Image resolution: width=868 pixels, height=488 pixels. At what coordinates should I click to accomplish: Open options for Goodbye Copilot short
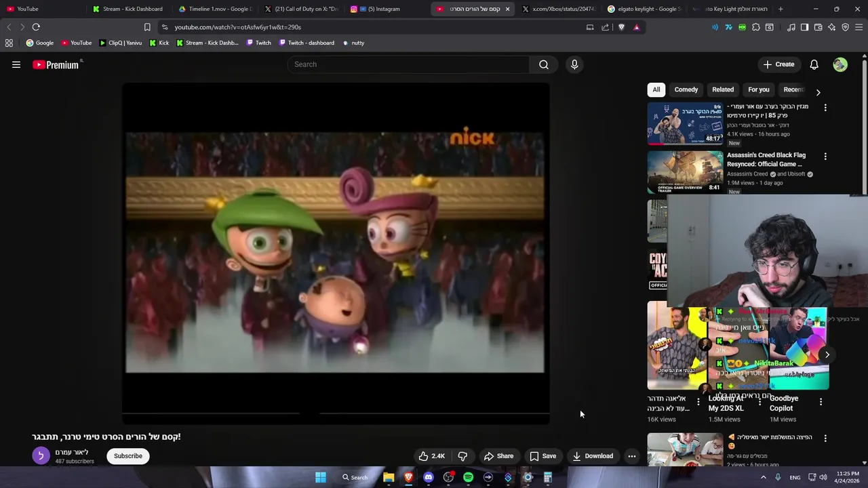pos(821,402)
